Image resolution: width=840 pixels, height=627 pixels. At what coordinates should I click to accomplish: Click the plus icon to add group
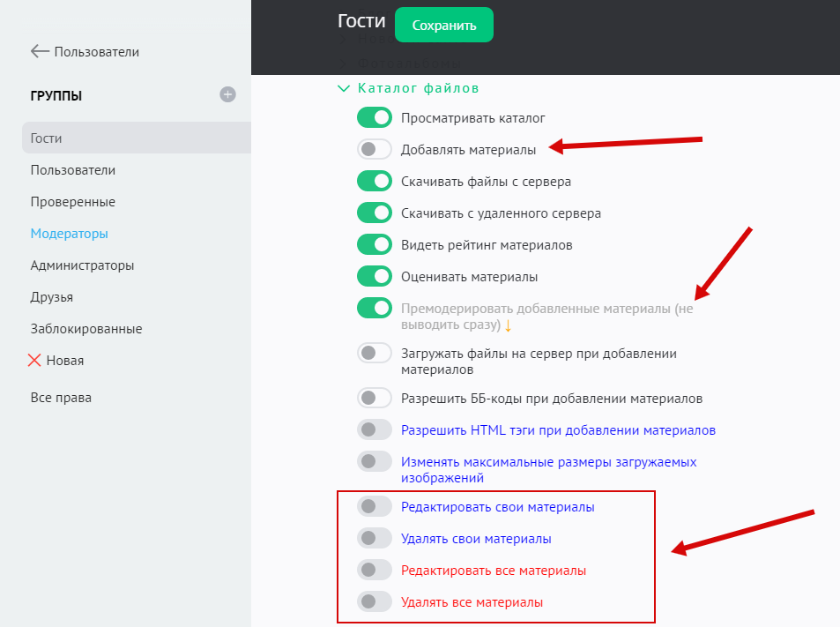tap(227, 94)
